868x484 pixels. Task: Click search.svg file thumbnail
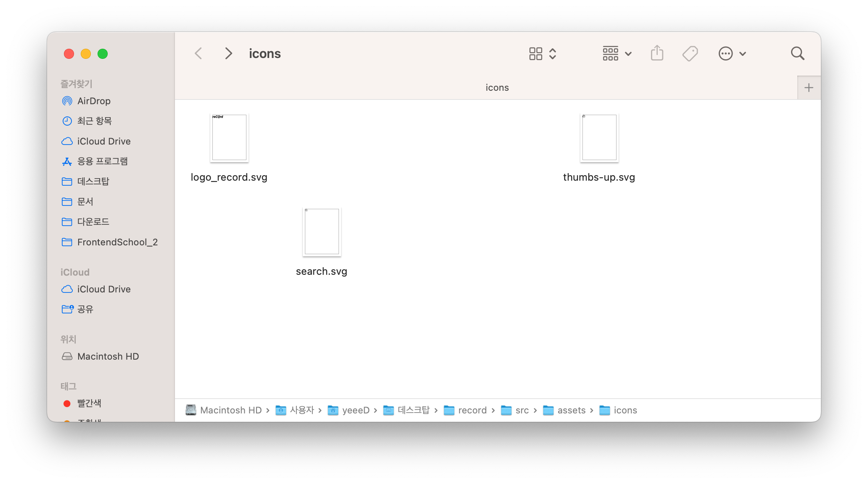pos(322,232)
